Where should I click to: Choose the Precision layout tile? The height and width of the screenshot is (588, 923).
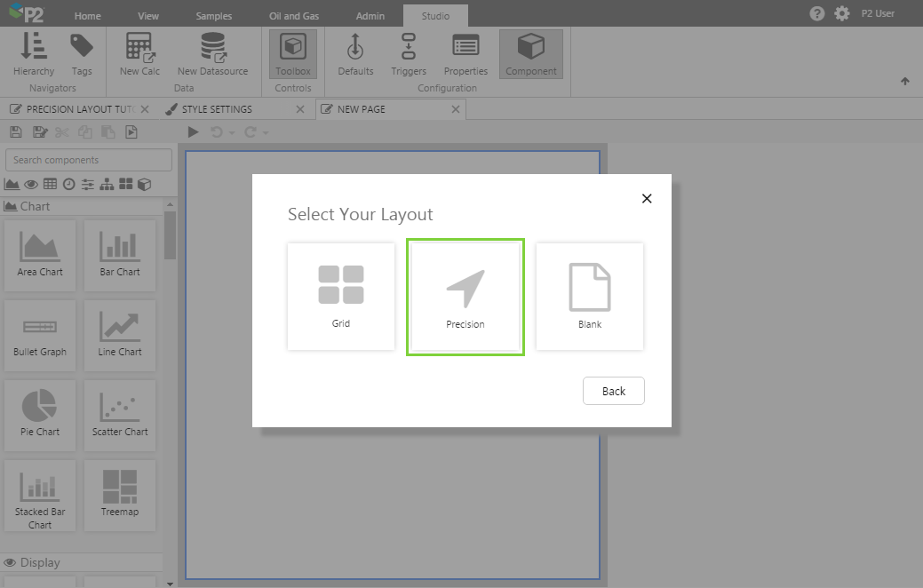(465, 297)
